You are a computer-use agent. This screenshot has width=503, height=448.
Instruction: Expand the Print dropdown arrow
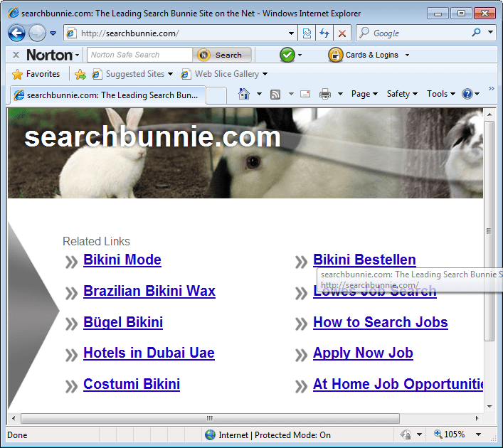[340, 94]
